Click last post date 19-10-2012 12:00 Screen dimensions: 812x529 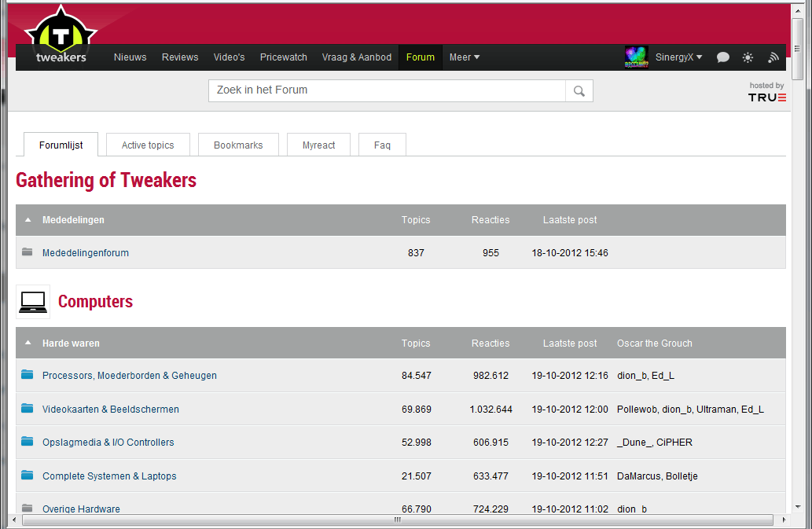point(570,409)
